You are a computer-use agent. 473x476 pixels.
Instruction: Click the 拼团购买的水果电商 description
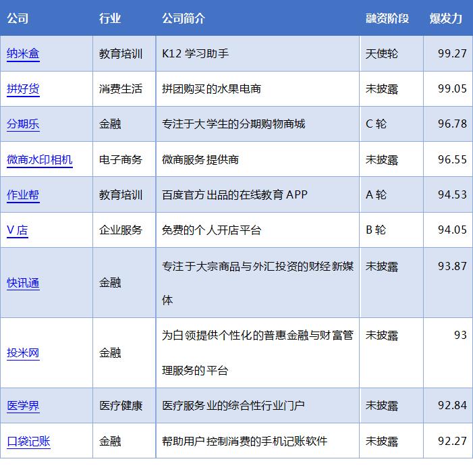[x=211, y=89]
